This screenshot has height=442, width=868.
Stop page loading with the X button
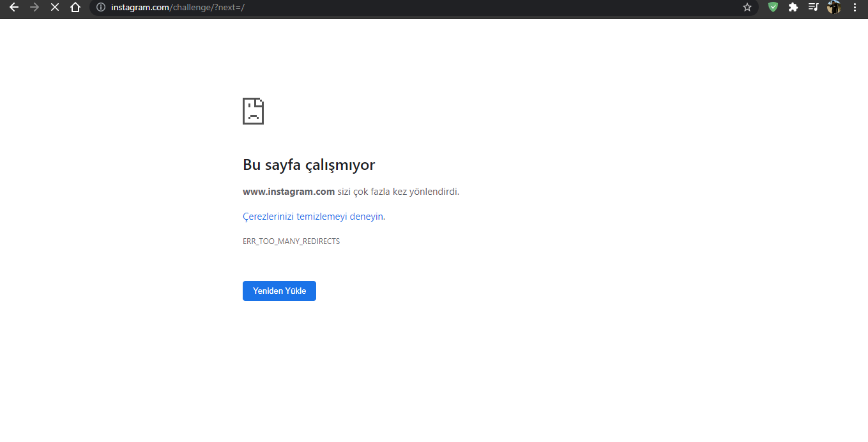pos(55,8)
